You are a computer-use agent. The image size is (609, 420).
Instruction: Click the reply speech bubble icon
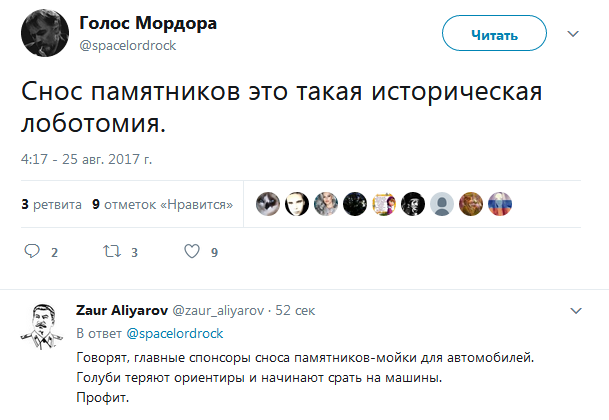(x=31, y=252)
